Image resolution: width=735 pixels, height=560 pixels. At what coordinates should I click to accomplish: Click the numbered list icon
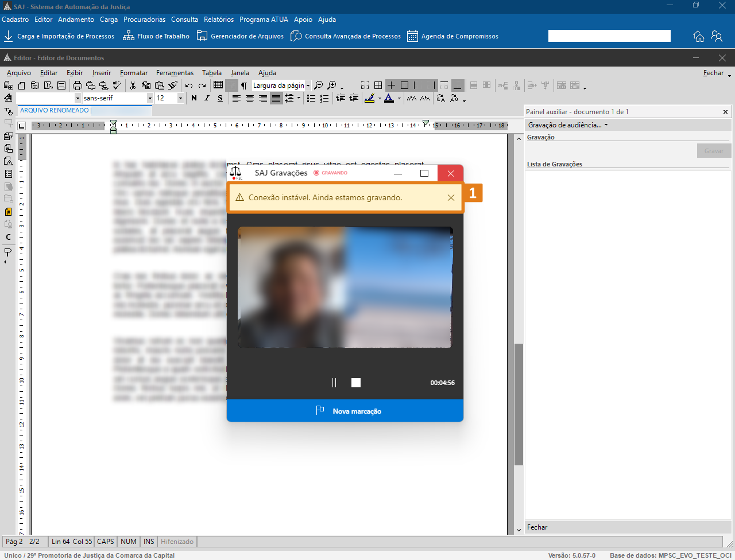coord(324,98)
